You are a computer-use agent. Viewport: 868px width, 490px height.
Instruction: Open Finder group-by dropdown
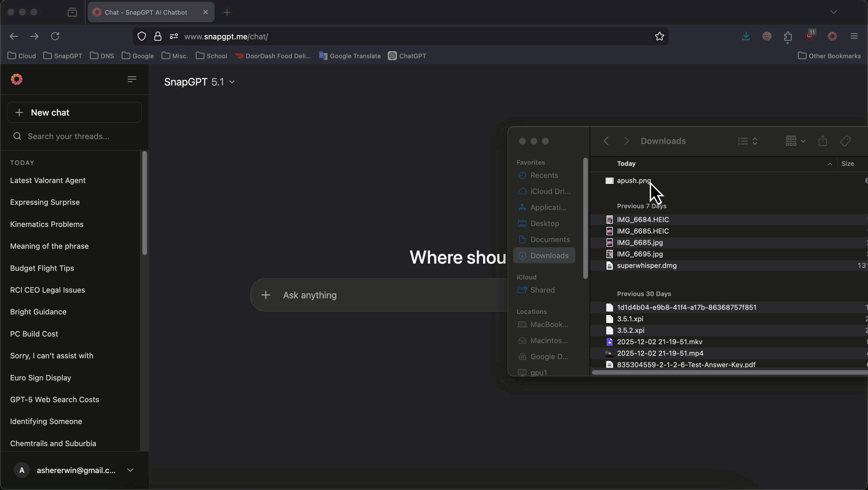pos(795,141)
